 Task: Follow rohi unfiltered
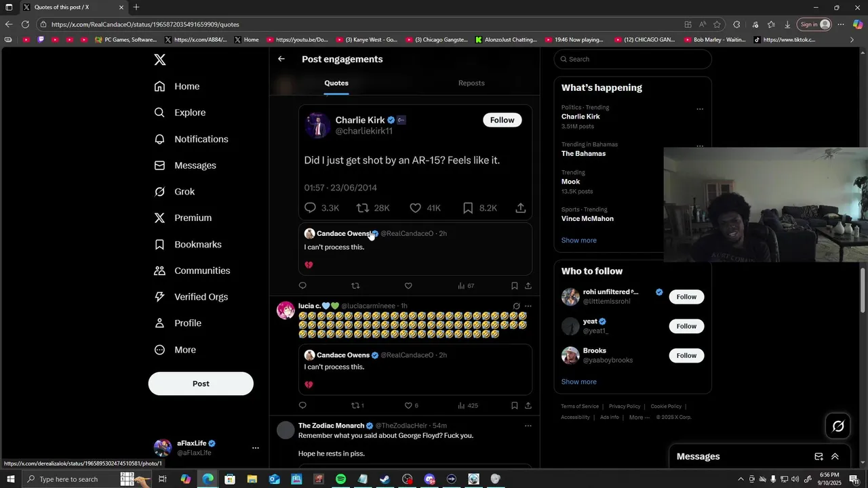686,297
